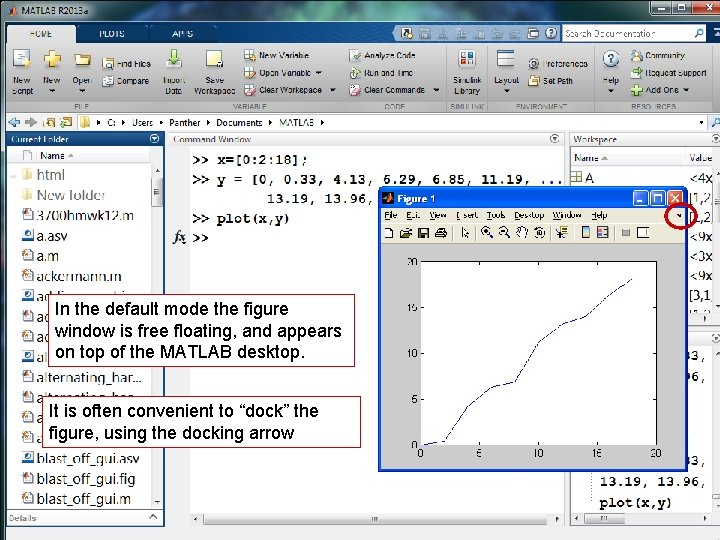Go back using the back arrow

[x=14, y=122]
